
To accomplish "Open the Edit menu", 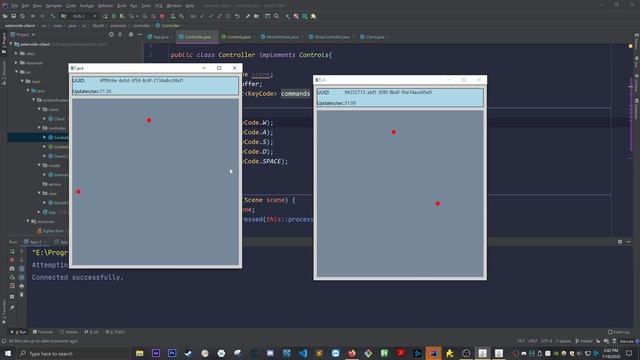I will click(x=25, y=6).
